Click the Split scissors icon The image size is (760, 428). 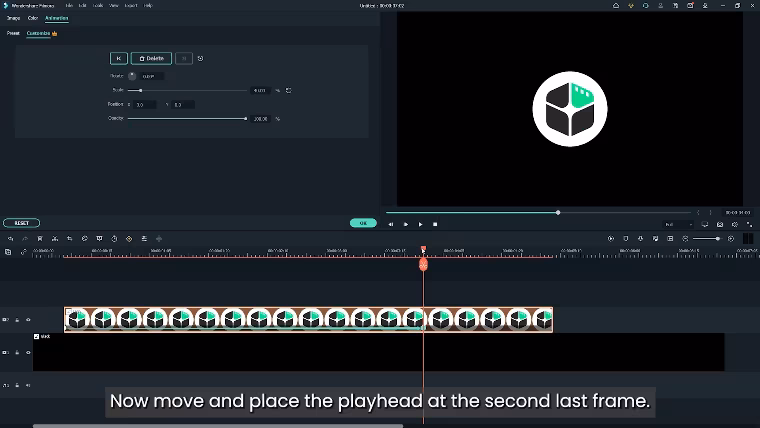click(55, 238)
